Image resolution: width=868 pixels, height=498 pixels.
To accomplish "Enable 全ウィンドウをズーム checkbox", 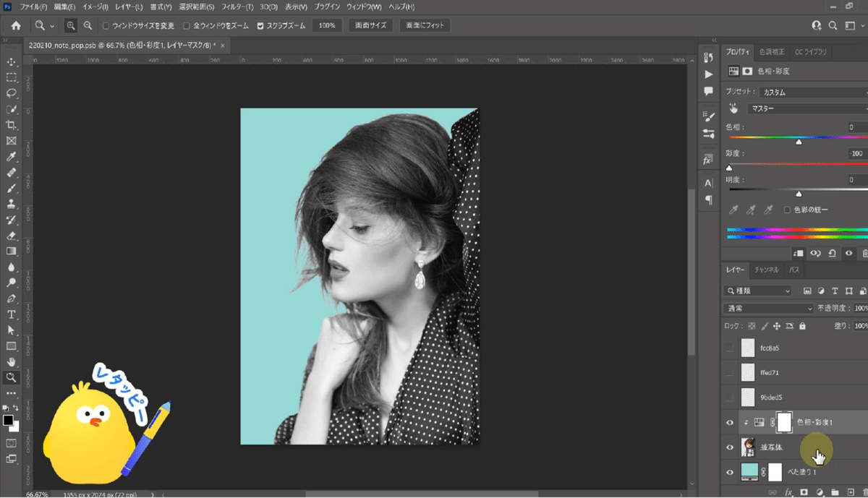I will pos(187,26).
